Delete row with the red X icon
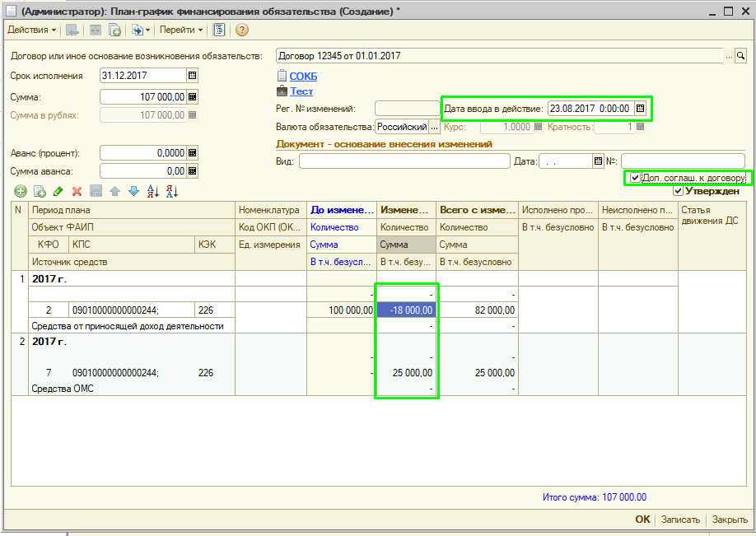 (x=77, y=191)
